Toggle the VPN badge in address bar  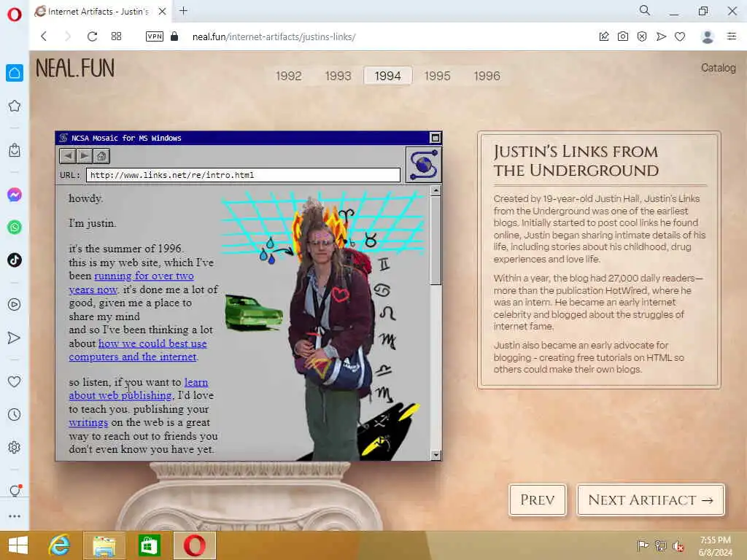[155, 36]
